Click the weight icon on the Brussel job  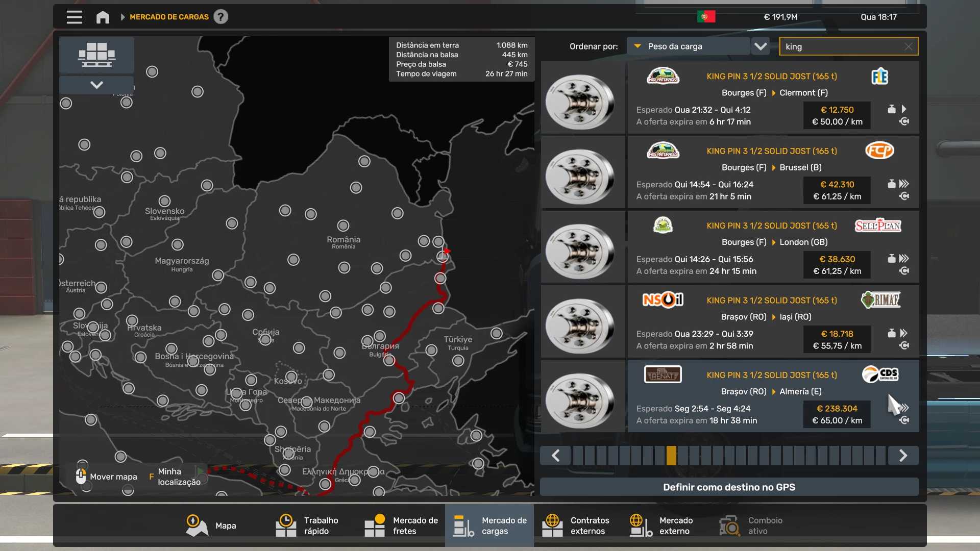click(x=891, y=184)
